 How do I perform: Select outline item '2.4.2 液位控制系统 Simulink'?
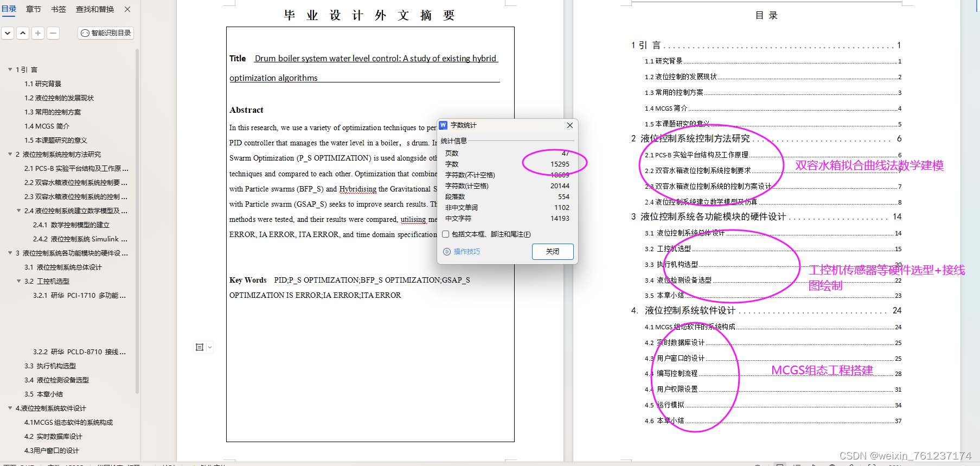click(80, 239)
